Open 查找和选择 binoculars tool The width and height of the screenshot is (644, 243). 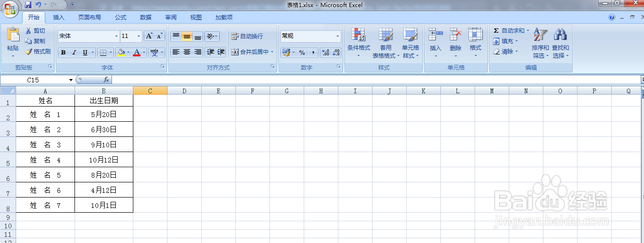click(560, 43)
